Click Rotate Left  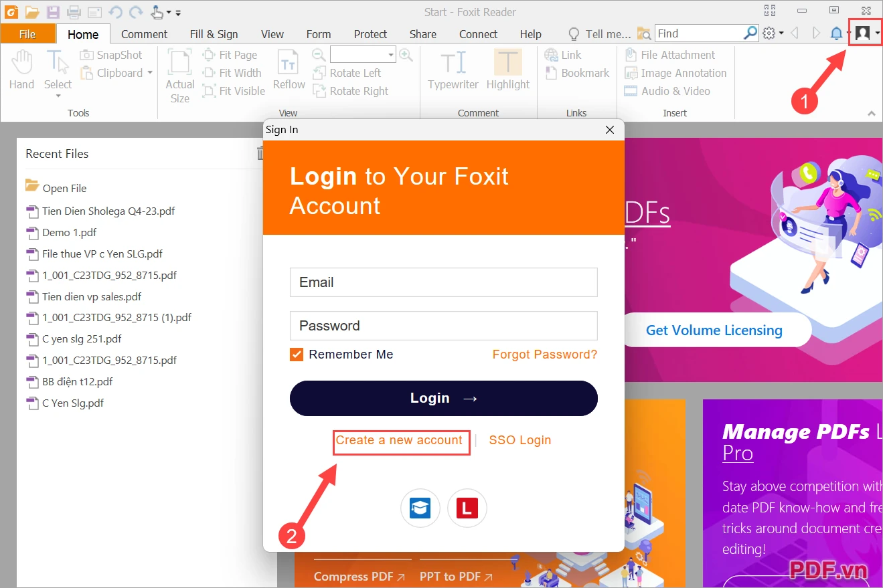347,73
